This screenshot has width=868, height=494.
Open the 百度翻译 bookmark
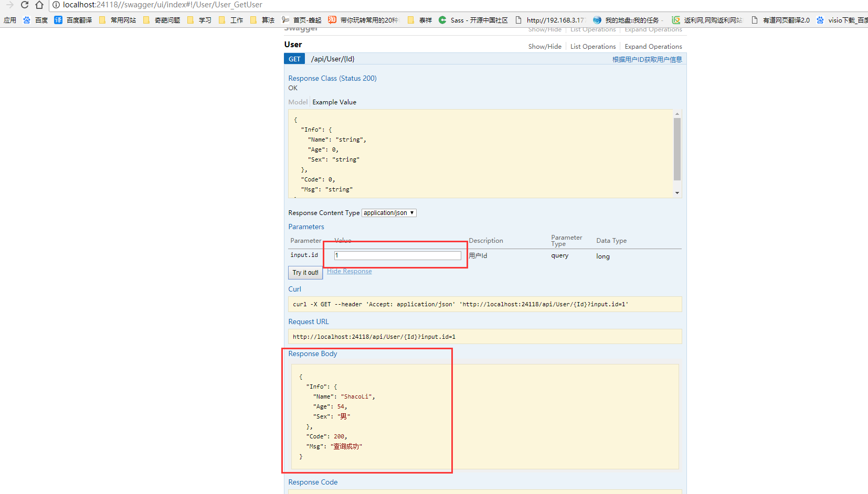click(x=73, y=20)
